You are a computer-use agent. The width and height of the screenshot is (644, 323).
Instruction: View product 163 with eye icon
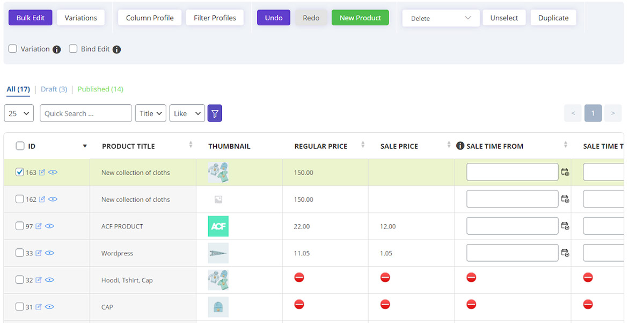(x=53, y=173)
